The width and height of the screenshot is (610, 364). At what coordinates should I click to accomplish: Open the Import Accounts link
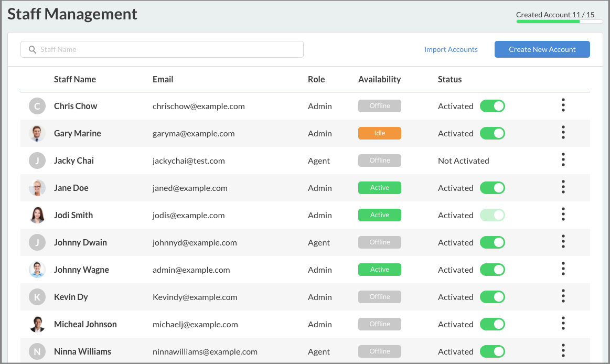[x=451, y=49]
